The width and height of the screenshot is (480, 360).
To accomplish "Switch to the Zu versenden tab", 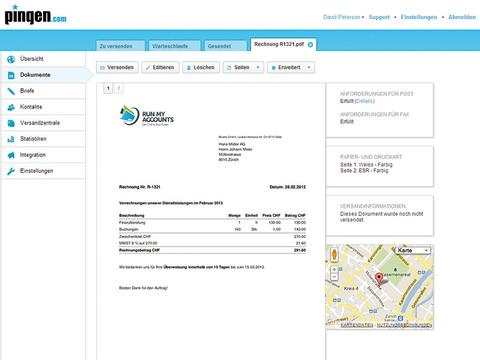I will [120, 46].
